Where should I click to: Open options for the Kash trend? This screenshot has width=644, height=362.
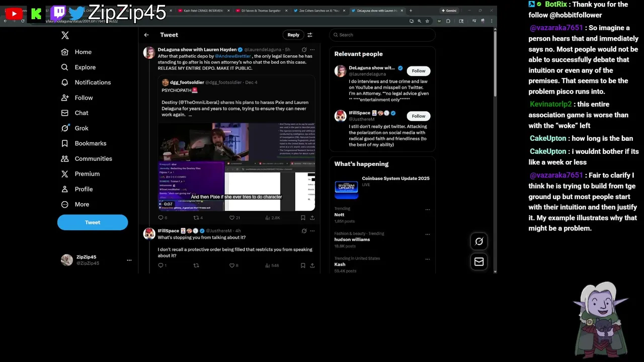(428, 259)
